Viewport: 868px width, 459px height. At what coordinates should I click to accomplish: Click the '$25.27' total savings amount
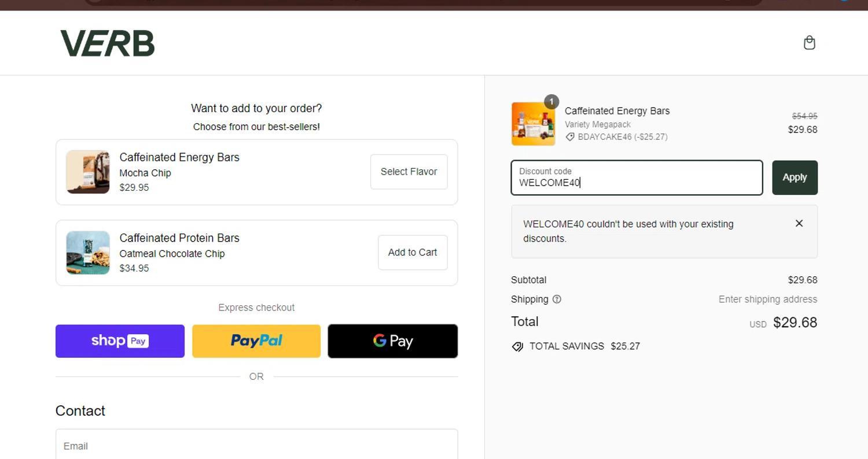pos(626,346)
